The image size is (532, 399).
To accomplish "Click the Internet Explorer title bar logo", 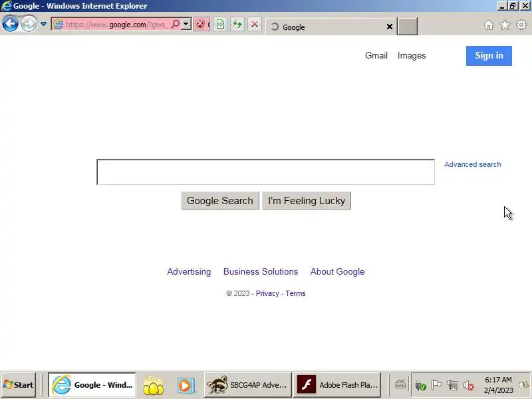I will coord(7,6).
